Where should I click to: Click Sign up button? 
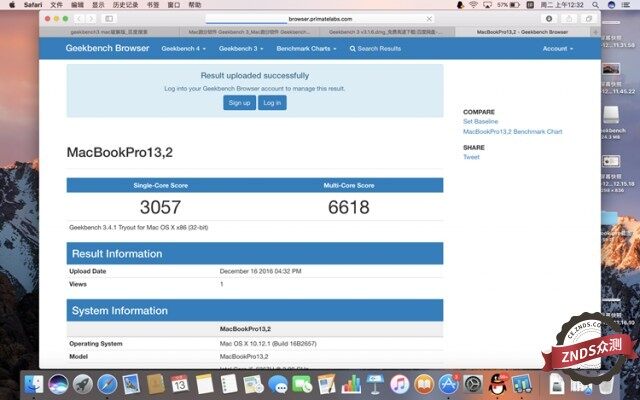(239, 103)
